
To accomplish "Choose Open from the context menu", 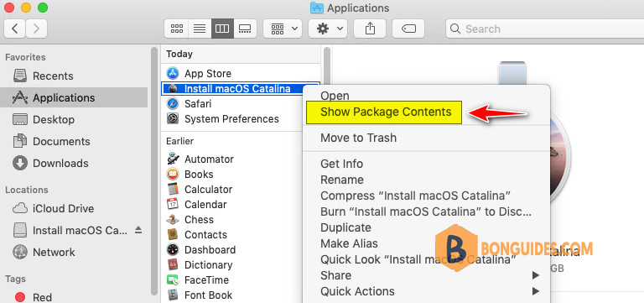I will point(426,96).
